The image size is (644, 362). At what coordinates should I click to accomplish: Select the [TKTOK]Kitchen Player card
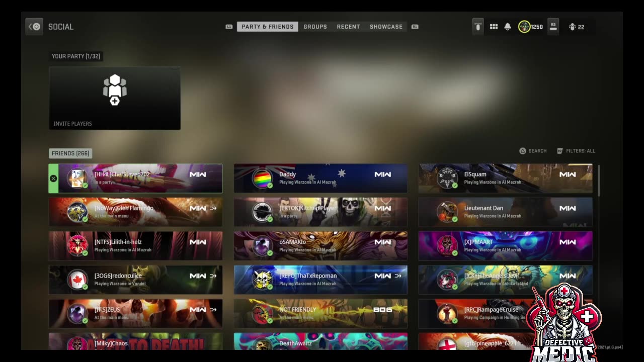pos(320,212)
